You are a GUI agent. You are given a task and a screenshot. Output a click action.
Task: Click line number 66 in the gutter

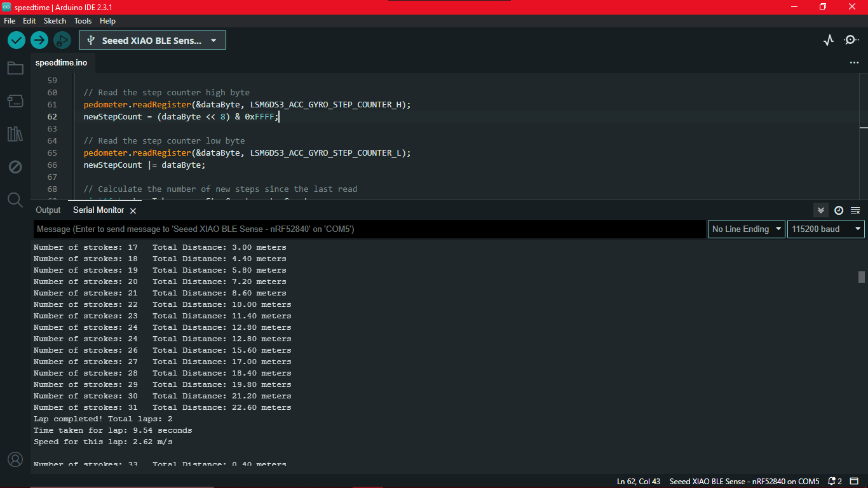[x=52, y=165]
